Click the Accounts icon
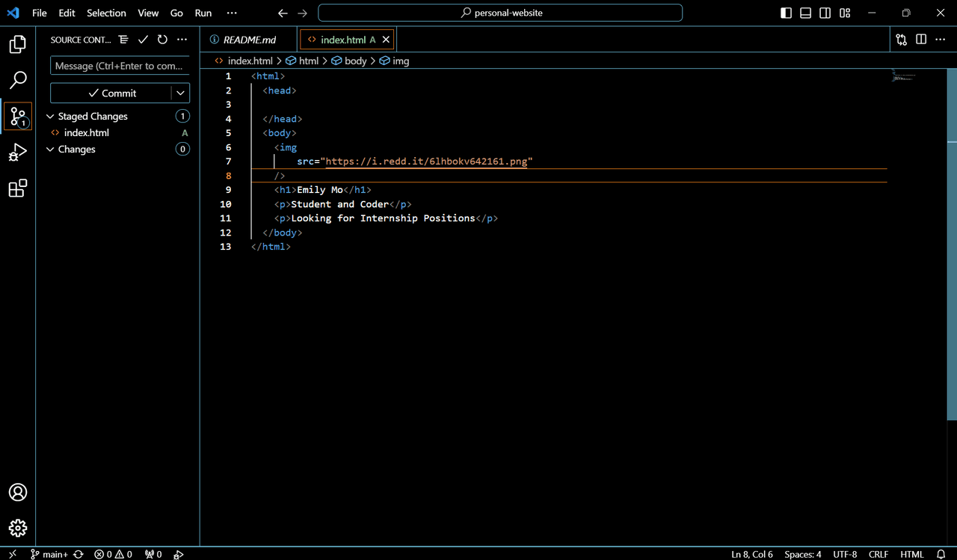The image size is (957, 560). click(x=18, y=492)
